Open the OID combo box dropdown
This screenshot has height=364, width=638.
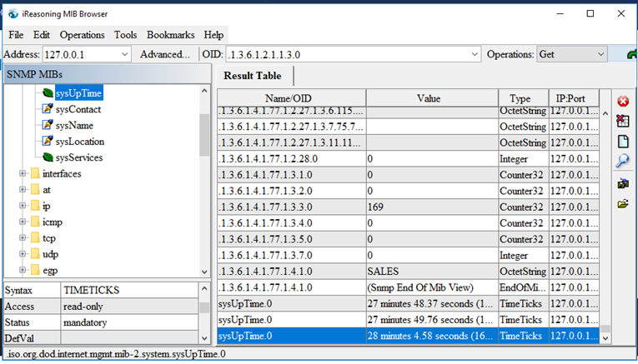coord(475,54)
